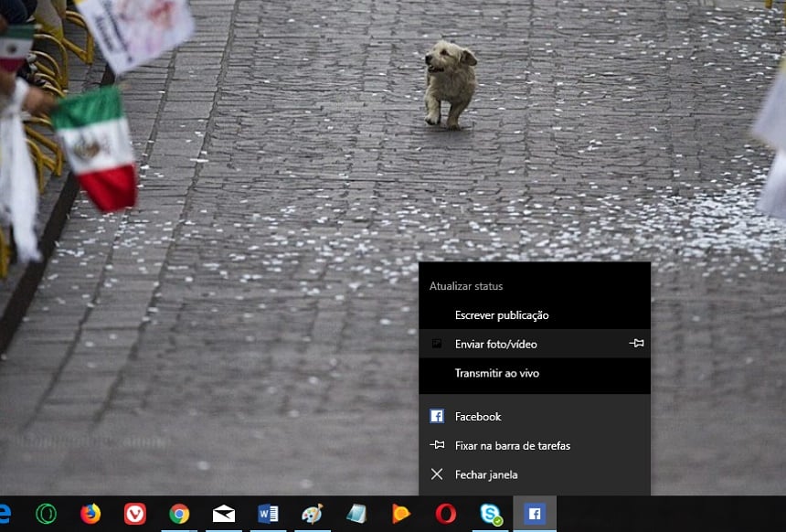Open Microsoft Edge from the taskbar
Screen dimensions: 786x532
[5, 514]
